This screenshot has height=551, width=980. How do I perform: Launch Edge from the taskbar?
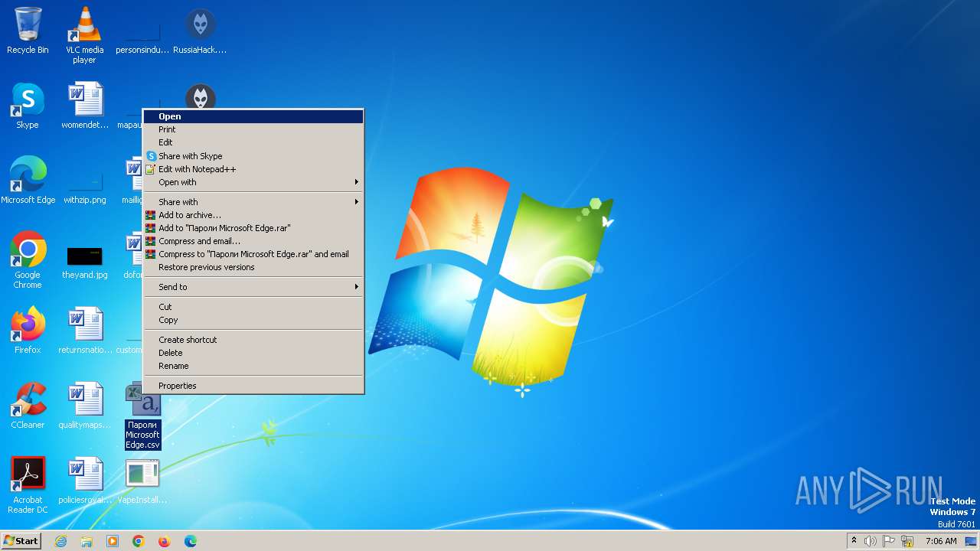click(191, 541)
